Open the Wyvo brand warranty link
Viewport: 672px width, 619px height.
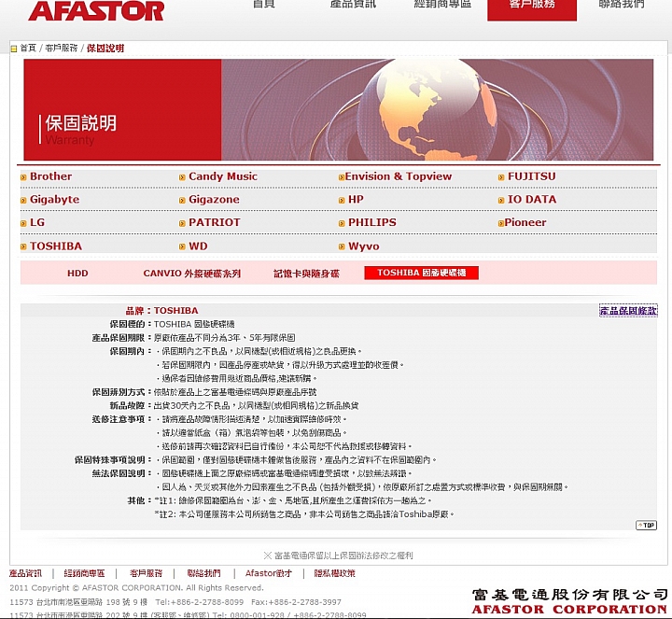[363, 246]
